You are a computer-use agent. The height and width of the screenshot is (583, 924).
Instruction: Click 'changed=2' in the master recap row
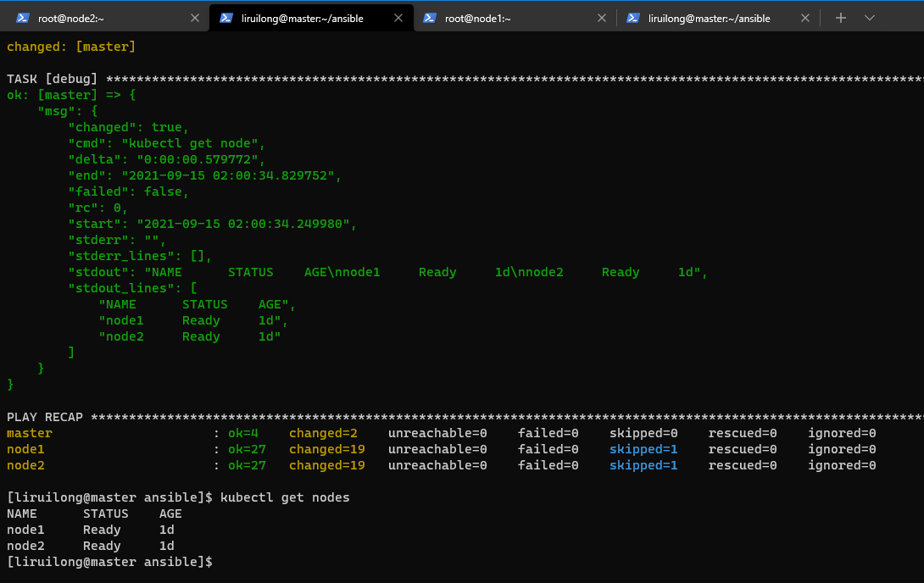coord(324,433)
